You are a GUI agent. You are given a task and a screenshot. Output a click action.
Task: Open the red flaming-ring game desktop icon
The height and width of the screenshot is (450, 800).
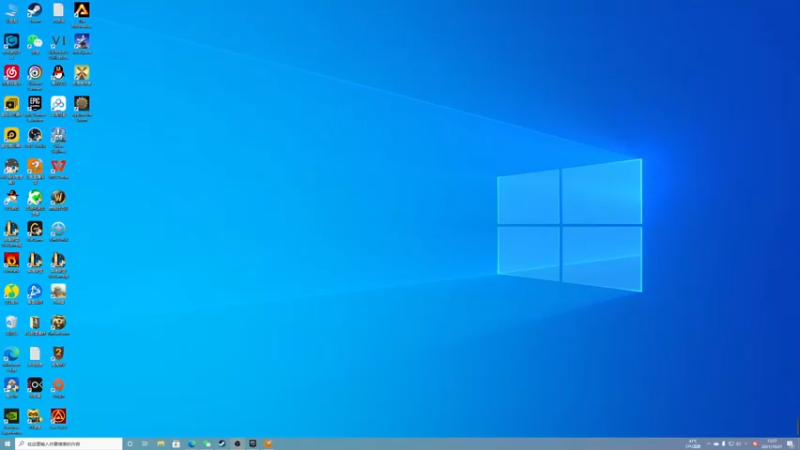[11, 262]
